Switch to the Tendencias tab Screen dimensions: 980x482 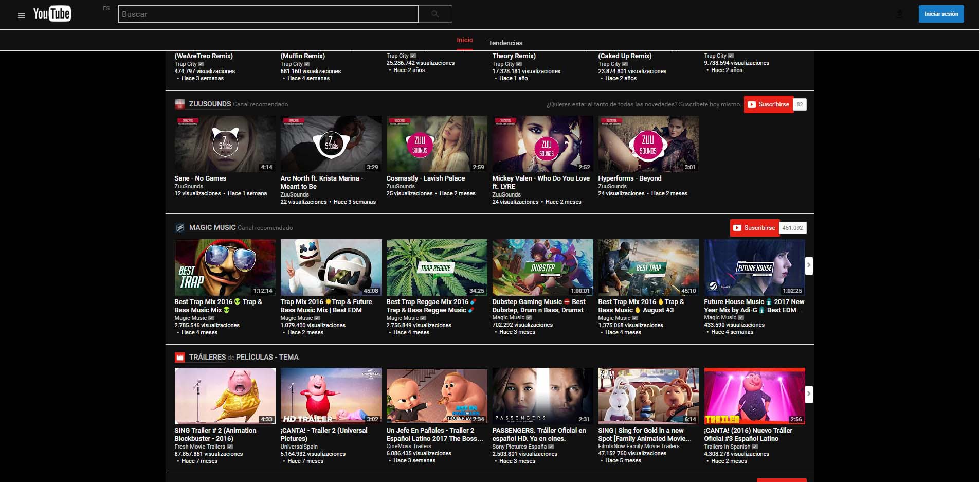click(505, 43)
